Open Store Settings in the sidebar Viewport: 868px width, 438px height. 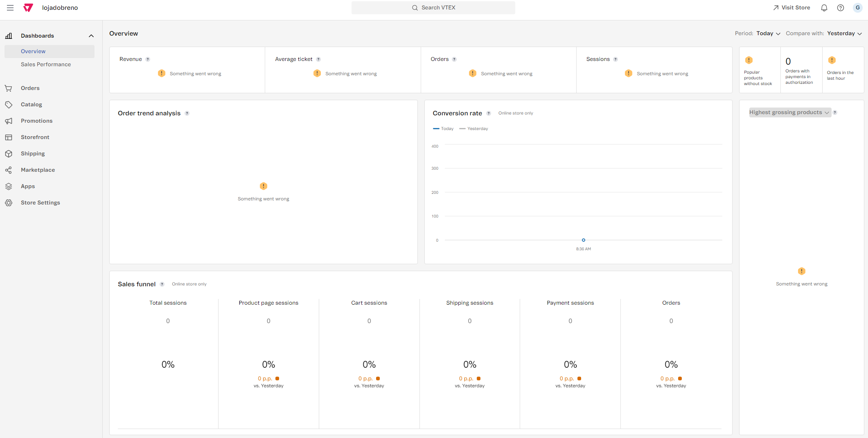click(40, 203)
